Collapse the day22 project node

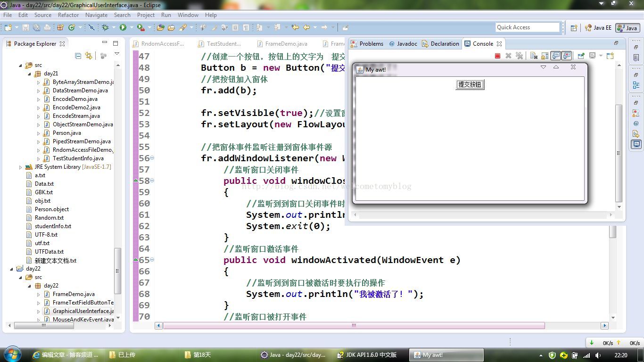(x=12, y=269)
